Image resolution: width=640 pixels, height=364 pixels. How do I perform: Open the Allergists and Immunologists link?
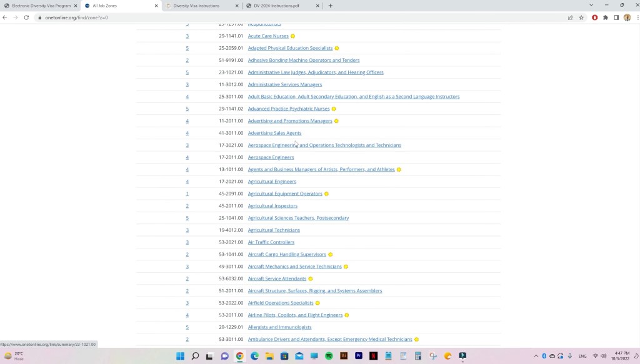coord(279,327)
